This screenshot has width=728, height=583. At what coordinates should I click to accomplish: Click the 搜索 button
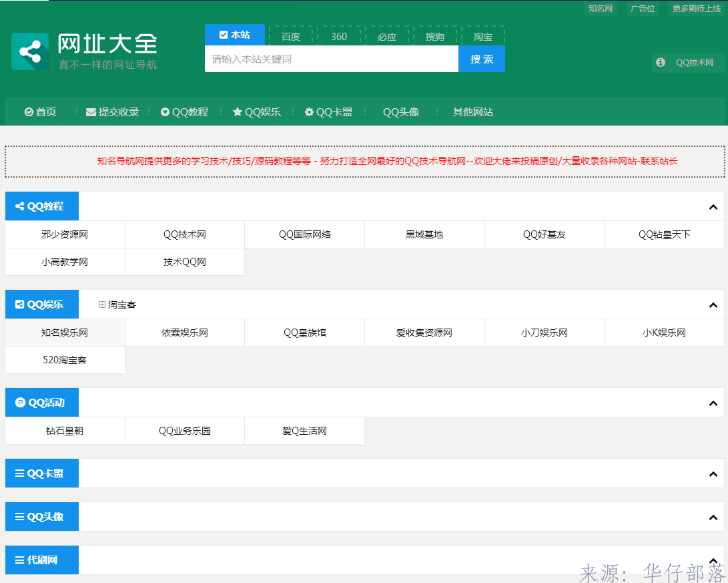click(x=482, y=59)
